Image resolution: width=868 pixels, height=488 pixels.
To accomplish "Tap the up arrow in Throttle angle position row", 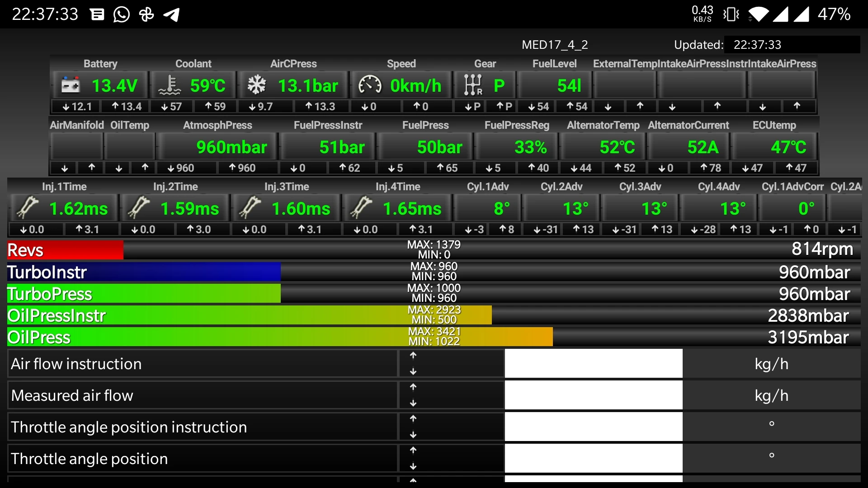I will (413, 450).
